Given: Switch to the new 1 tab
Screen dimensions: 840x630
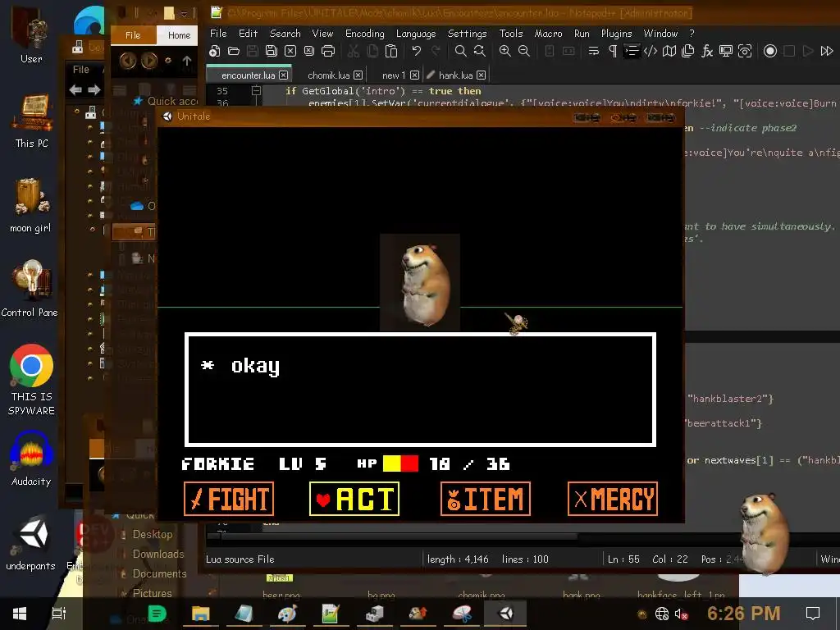Looking at the screenshot, I should click(x=394, y=75).
